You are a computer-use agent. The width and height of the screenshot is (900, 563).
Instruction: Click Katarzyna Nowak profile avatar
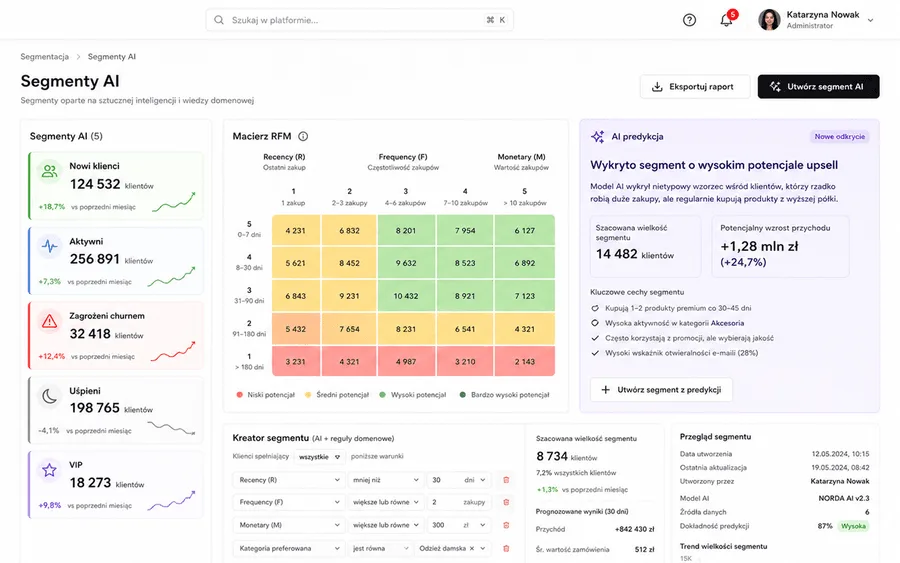769,20
